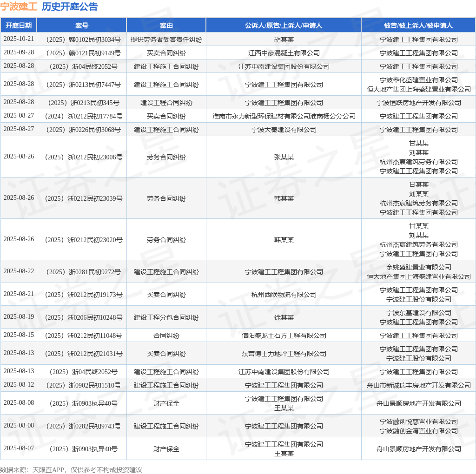Screen dimensions: 476x474
Task: Click defendant 宁波融创金湾置业有限公司
Action: pyautogui.click(x=419, y=431)
